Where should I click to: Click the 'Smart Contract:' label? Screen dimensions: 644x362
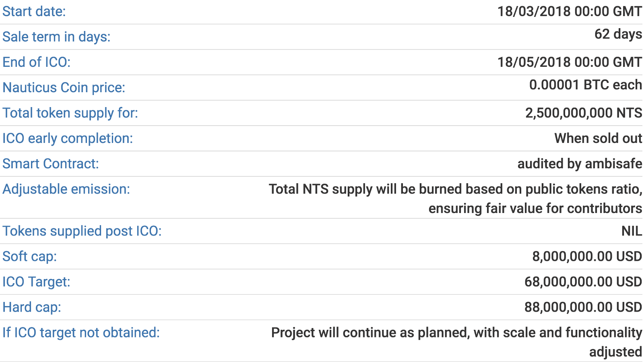coord(51,163)
